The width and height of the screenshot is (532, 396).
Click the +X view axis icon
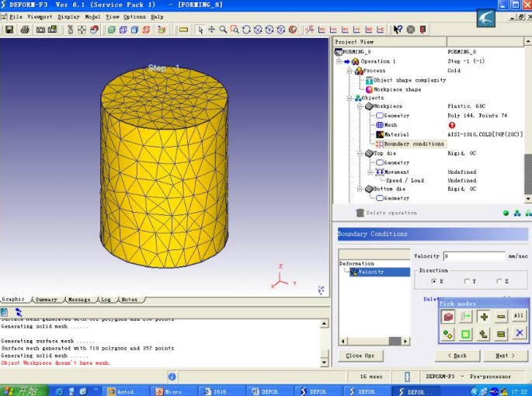(x=322, y=30)
